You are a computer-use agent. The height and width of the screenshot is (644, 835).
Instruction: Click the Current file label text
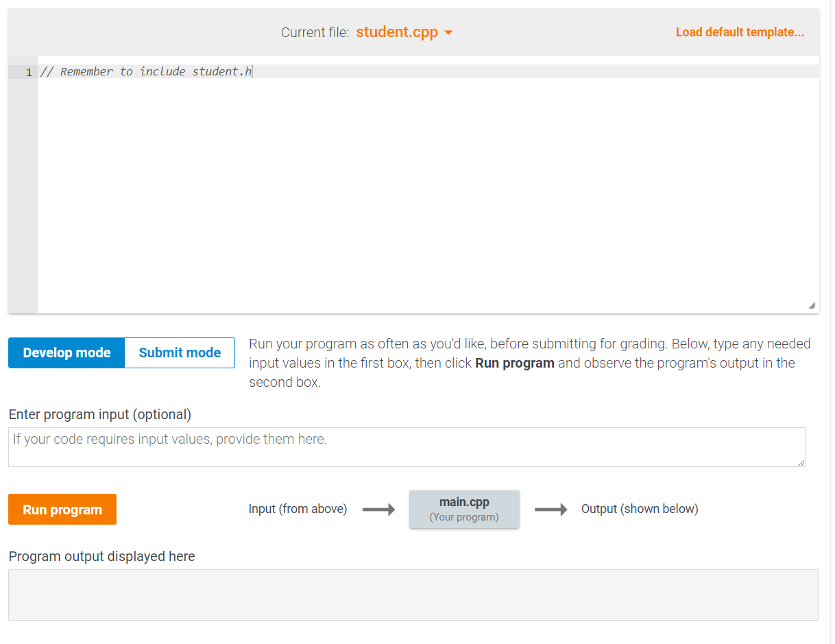pyautogui.click(x=315, y=32)
